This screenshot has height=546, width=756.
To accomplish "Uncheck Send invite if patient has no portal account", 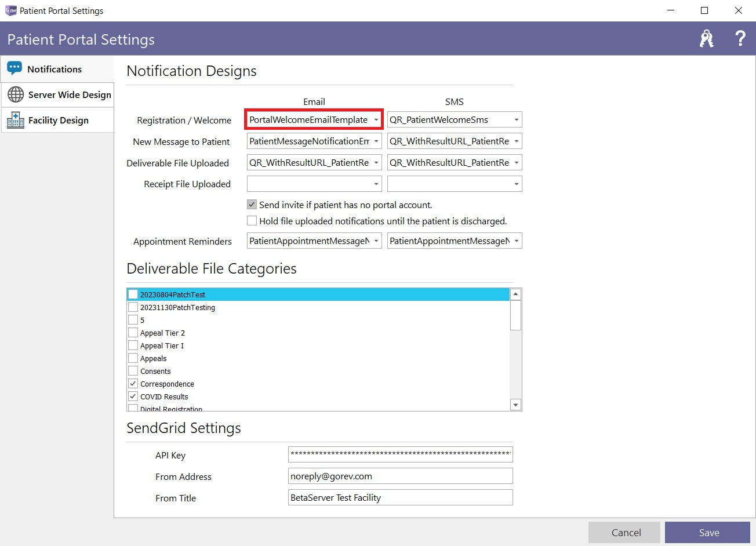I will click(x=252, y=204).
